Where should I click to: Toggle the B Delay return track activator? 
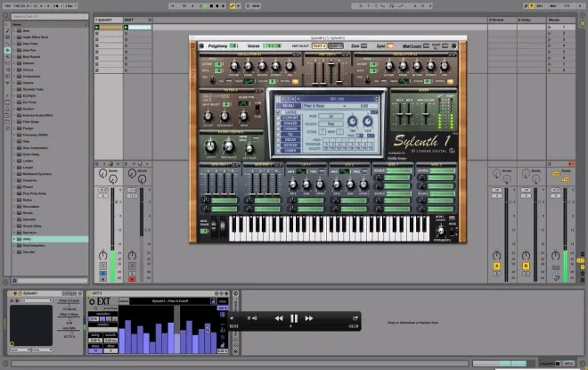coord(526,266)
